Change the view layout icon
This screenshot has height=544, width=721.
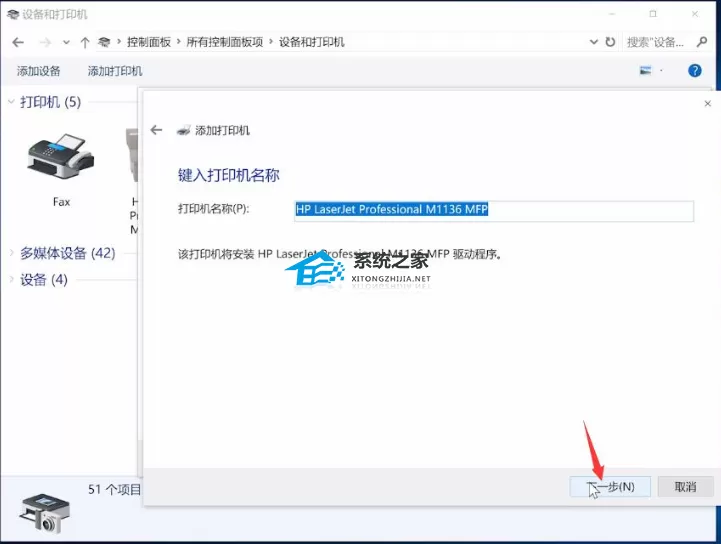tap(646, 70)
